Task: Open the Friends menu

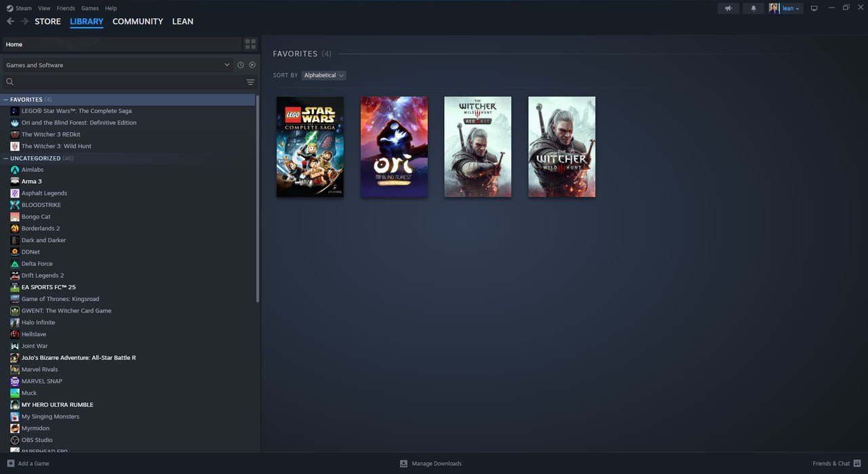Action: pos(66,8)
